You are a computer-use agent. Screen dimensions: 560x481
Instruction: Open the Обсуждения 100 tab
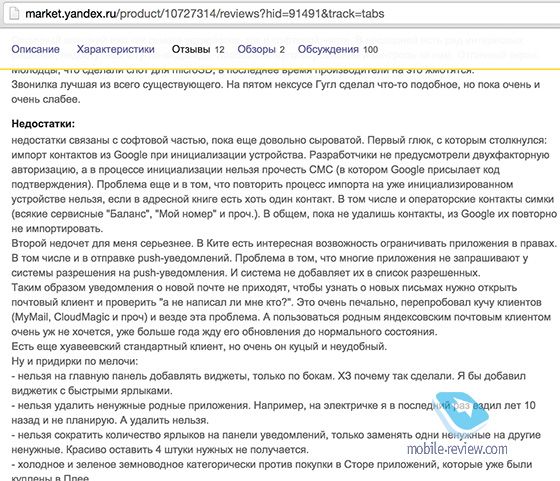click(x=338, y=49)
